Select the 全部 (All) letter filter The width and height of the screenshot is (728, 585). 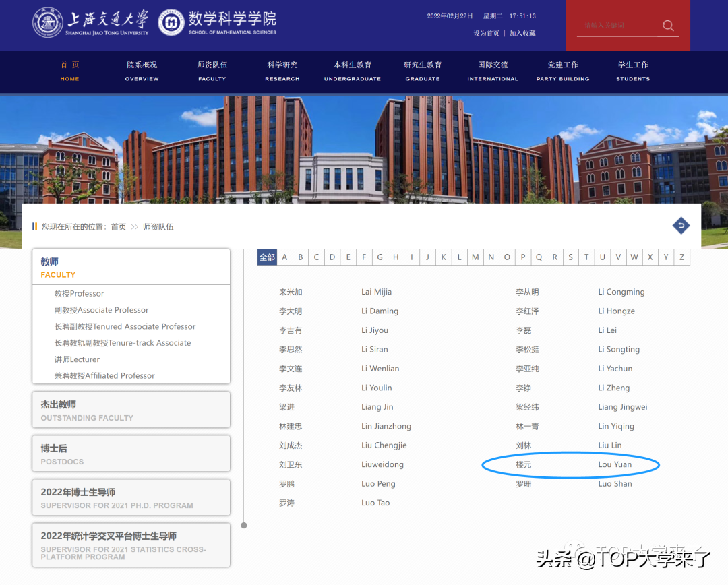tap(266, 257)
